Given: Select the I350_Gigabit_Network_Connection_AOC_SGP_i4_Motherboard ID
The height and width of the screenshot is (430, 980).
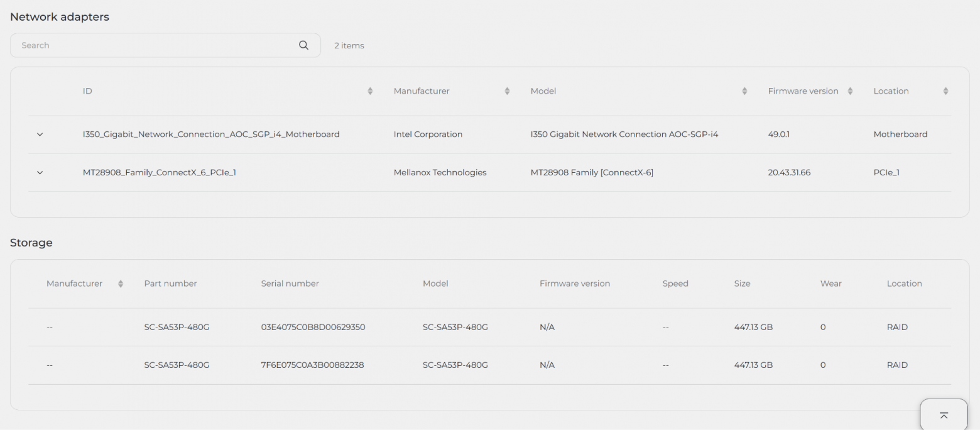Looking at the screenshot, I should point(211,135).
